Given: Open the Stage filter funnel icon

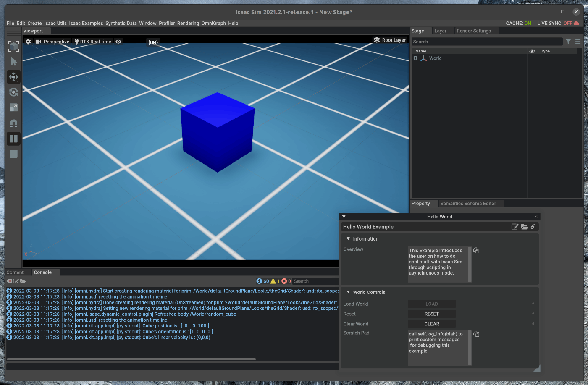Looking at the screenshot, I should pyautogui.click(x=568, y=42).
